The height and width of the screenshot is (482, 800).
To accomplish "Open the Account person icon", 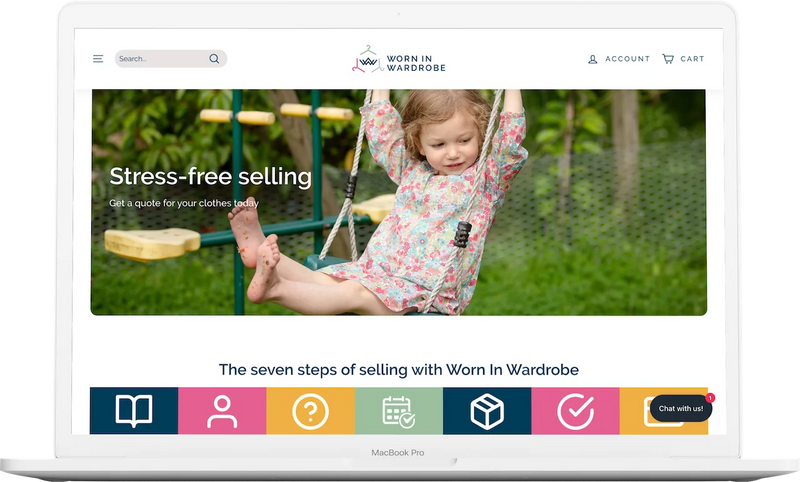I will [x=592, y=59].
